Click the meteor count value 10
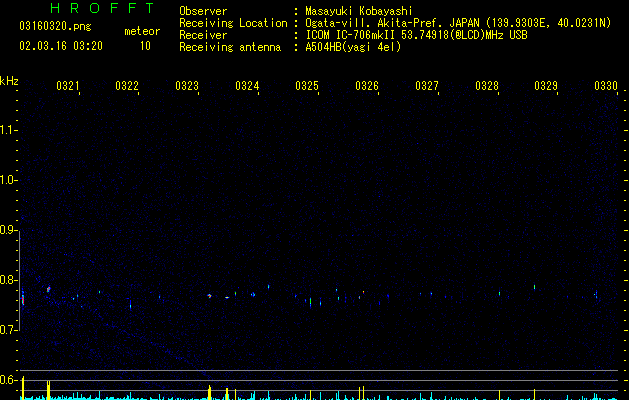 coord(145,46)
